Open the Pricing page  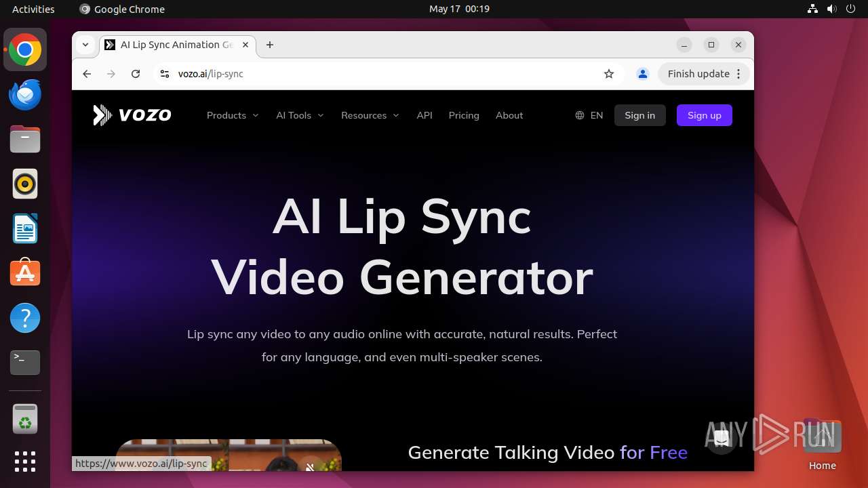(464, 115)
